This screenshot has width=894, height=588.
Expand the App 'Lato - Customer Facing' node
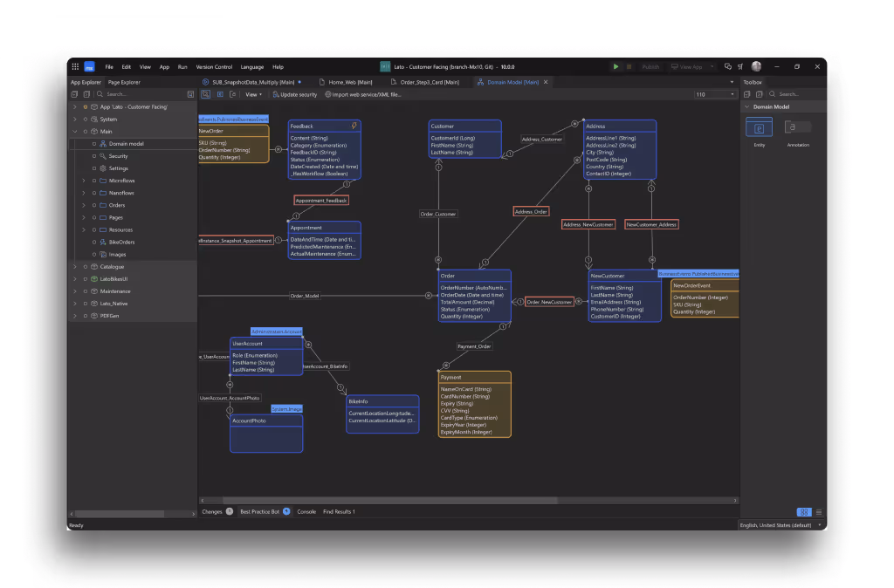pos(75,107)
